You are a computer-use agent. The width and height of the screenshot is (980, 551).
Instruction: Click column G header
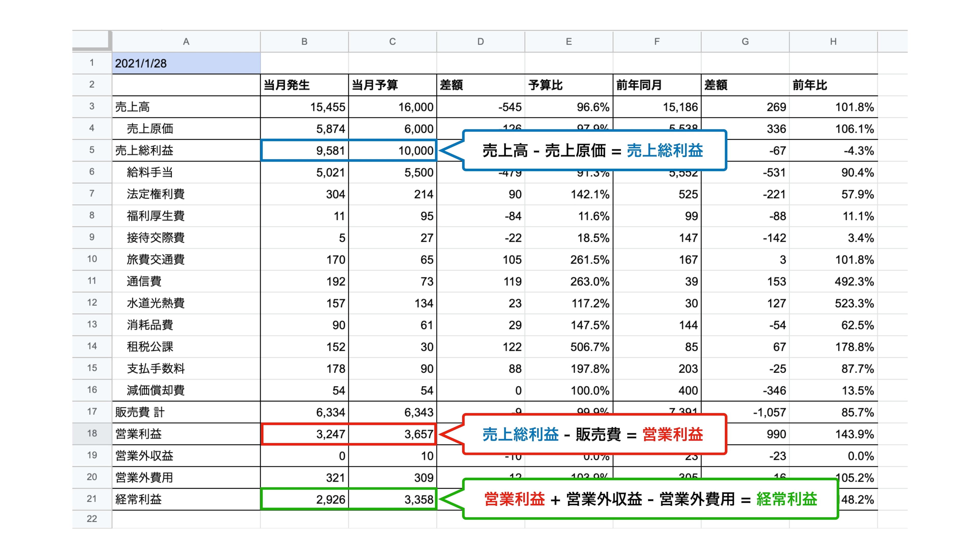[x=745, y=41]
